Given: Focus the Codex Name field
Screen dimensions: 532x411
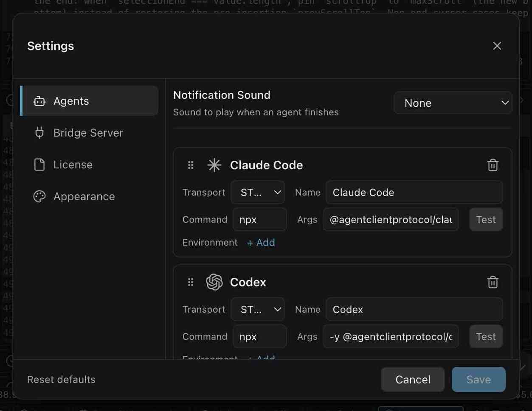Looking at the screenshot, I should (x=414, y=309).
